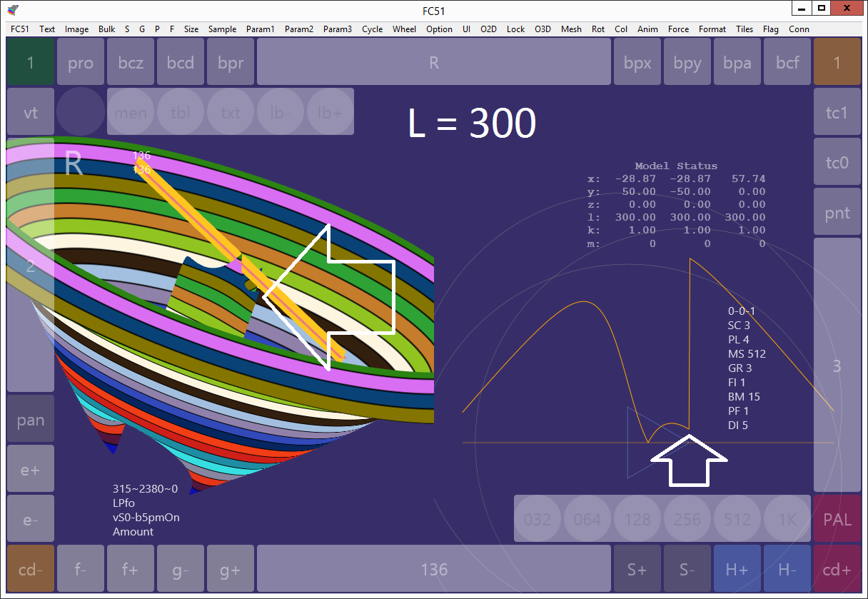
Task: Click the bcz button
Action: click(131, 62)
